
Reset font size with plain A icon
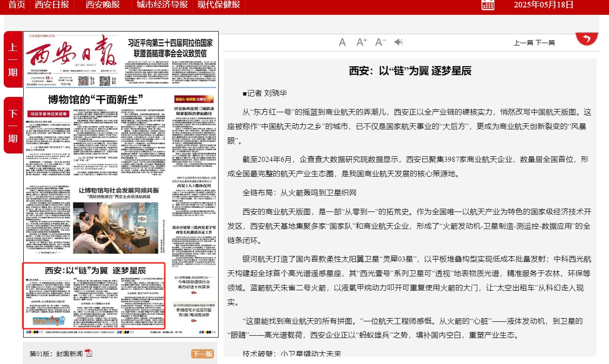[x=343, y=42]
